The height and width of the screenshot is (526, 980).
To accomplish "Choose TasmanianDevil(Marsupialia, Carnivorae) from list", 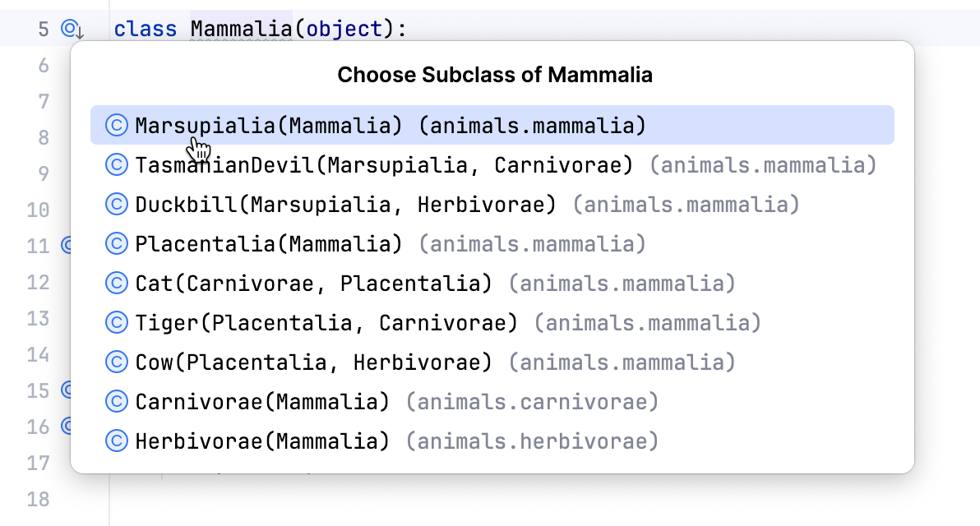I will pyautogui.click(x=385, y=165).
